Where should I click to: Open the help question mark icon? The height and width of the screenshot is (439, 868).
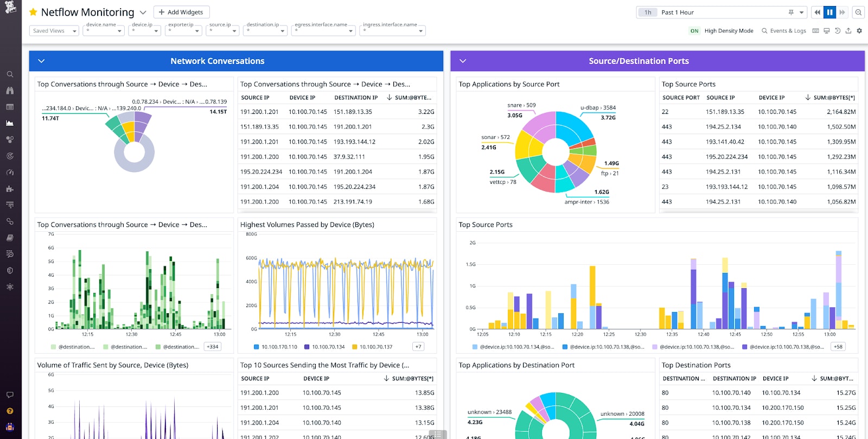click(x=10, y=411)
